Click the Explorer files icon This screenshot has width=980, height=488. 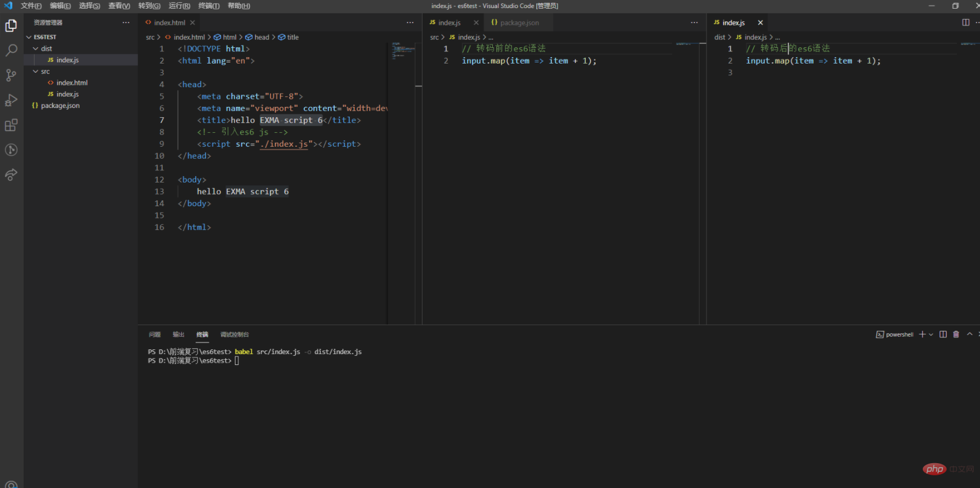point(11,25)
